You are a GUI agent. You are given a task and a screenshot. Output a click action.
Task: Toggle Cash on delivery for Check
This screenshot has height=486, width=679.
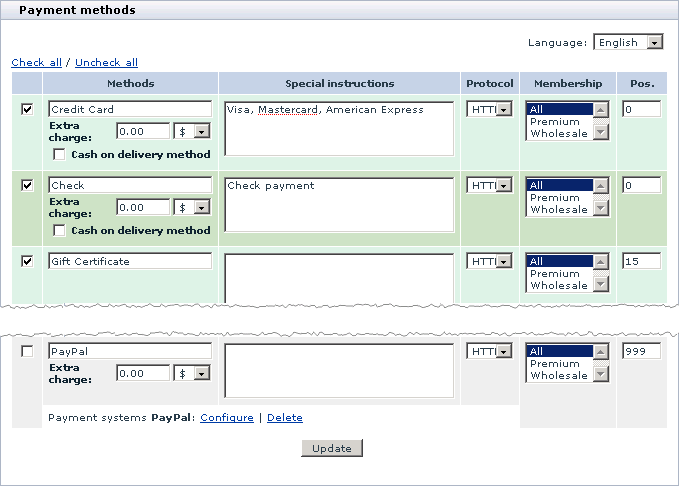click(59, 230)
